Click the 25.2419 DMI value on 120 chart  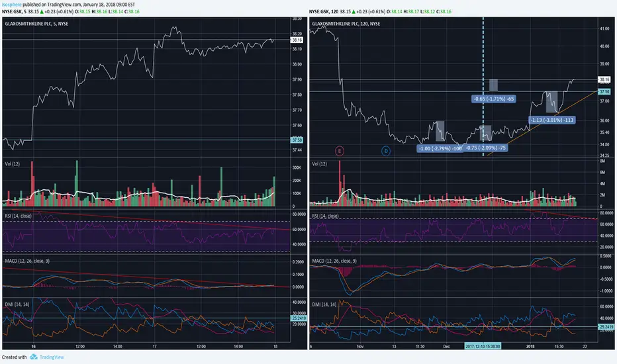[x=606, y=327]
